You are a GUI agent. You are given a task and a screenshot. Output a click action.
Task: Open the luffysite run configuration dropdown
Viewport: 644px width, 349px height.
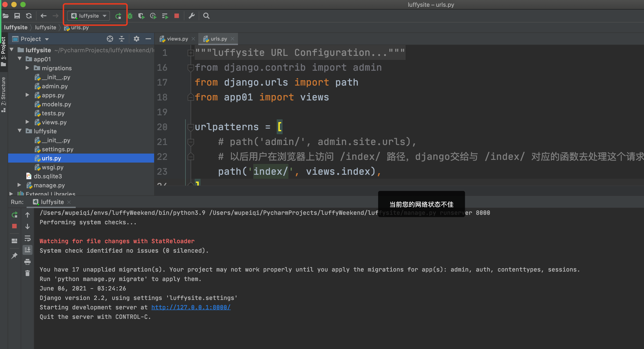pyautogui.click(x=89, y=16)
